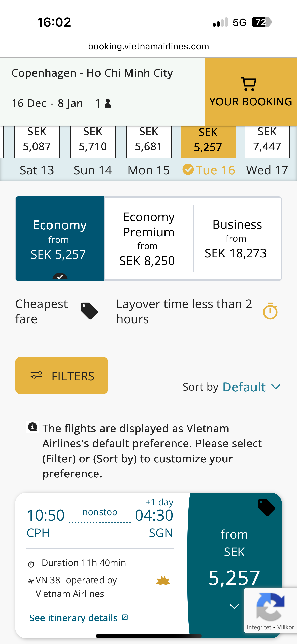Viewport: 297px width, 644px height.
Task: Expand the SEK 5,257 fare chevron
Action: pyautogui.click(x=234, y=606)
